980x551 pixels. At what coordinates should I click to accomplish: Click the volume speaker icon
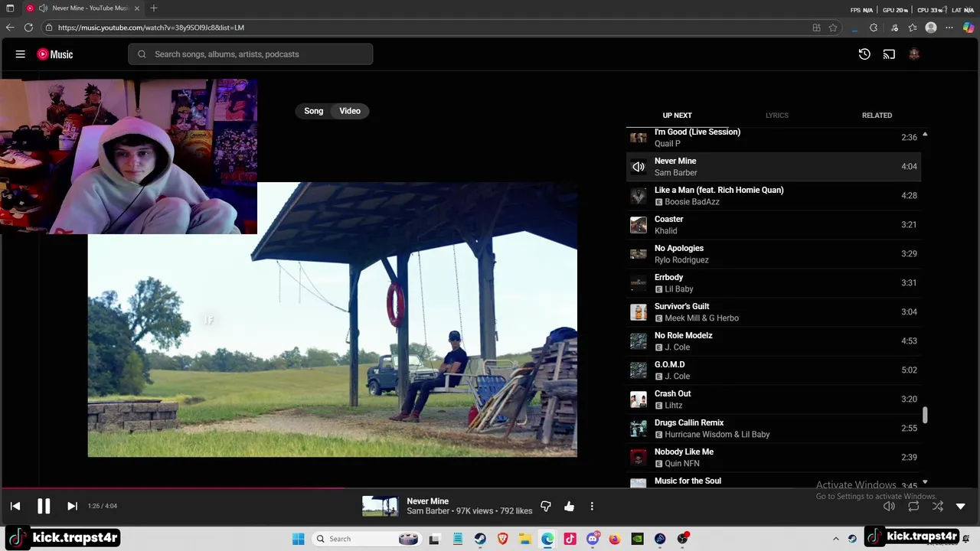point(889,506)
